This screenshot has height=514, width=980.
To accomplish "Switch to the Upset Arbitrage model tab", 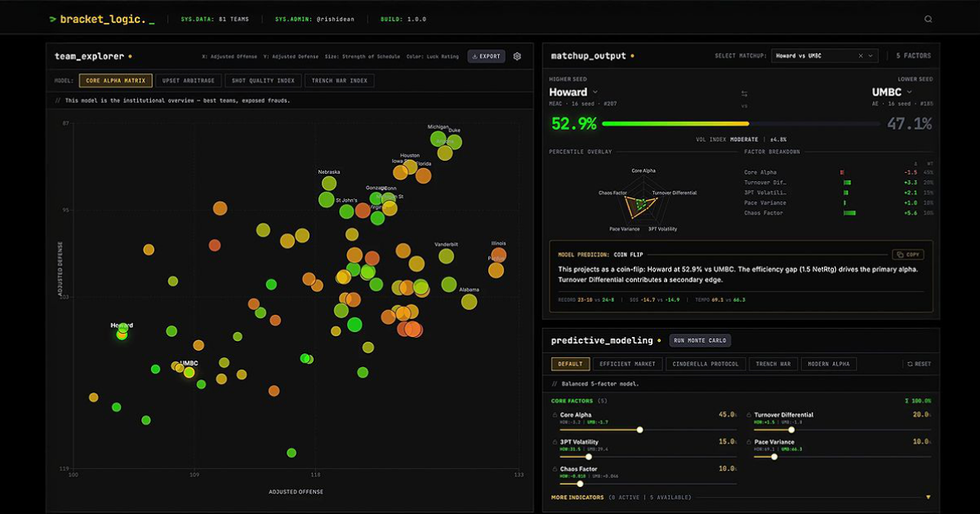I will (188, 80).
